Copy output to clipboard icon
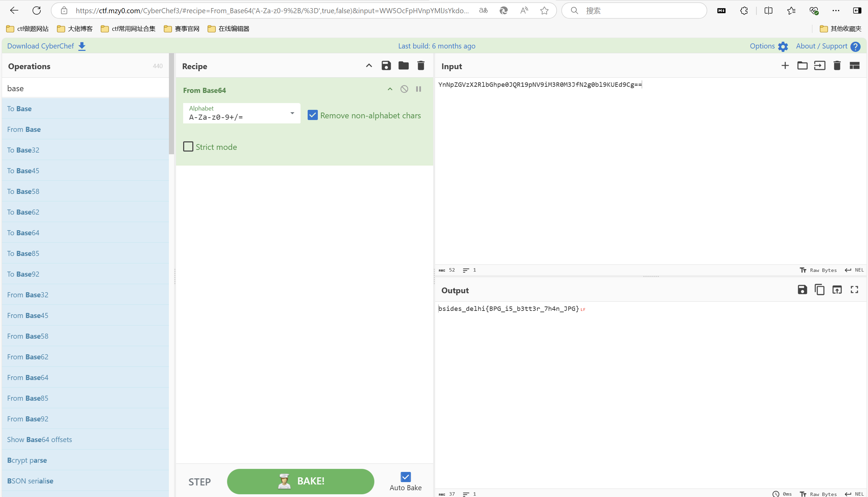This screenshot has height=497, width=868. pyautogui.click(x=819, y=290)
